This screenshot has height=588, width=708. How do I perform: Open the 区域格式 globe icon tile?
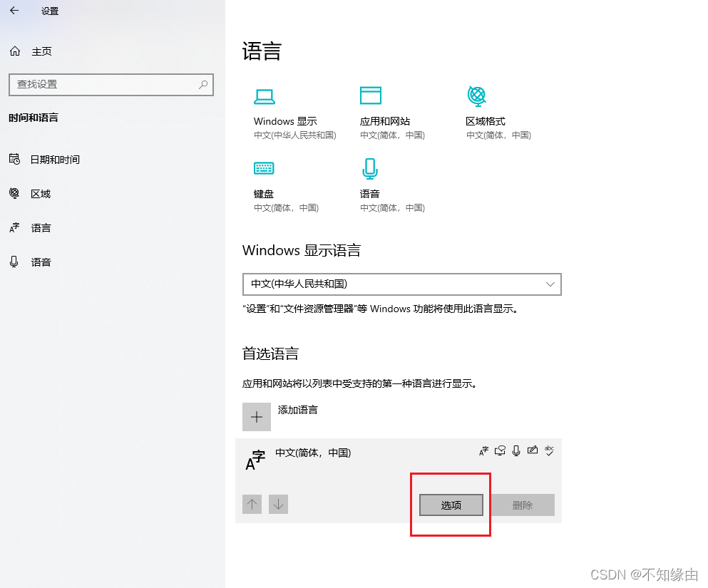click(477, 96)
